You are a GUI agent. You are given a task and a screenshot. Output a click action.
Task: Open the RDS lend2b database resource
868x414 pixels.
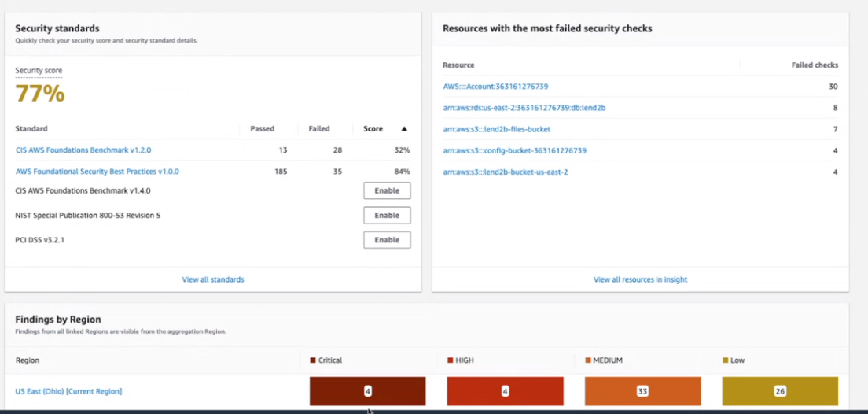(x=524, y=108)
